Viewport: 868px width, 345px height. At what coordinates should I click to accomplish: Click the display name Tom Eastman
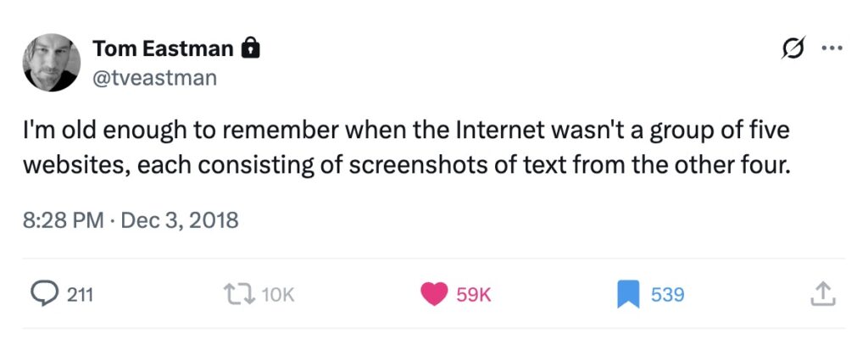tap(163, 49)
